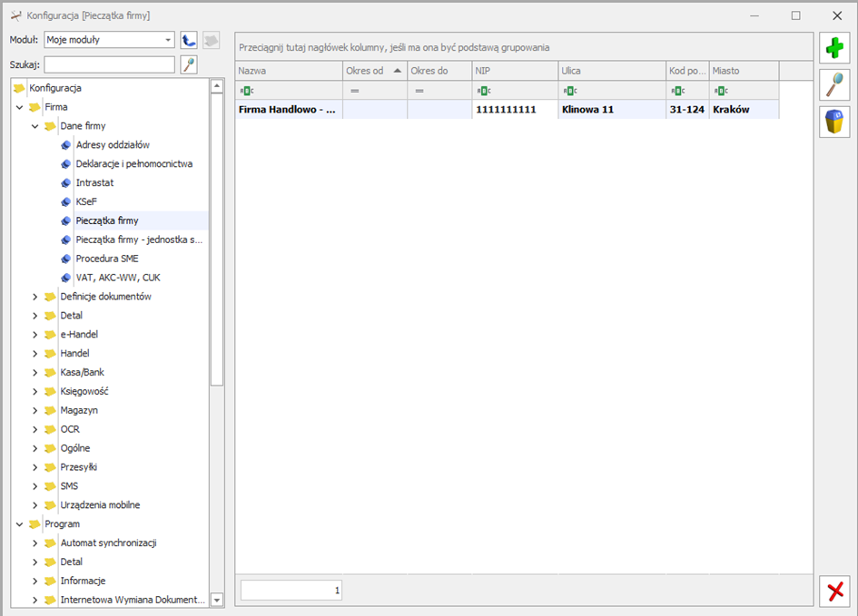This screenshot has height=616, width=858.
Task: Click the blue back arrow icon beside Moduł
Action: coord(189,40)
